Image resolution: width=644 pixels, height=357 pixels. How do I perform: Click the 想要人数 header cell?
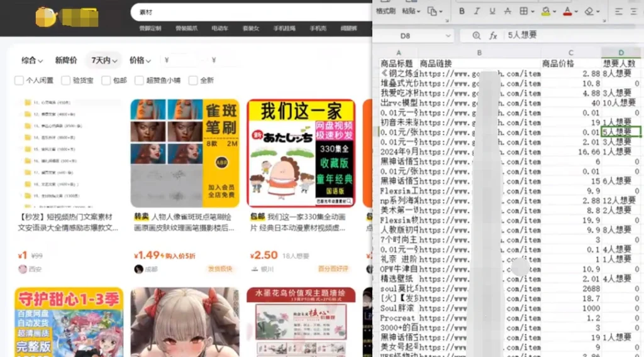point(619,63)
